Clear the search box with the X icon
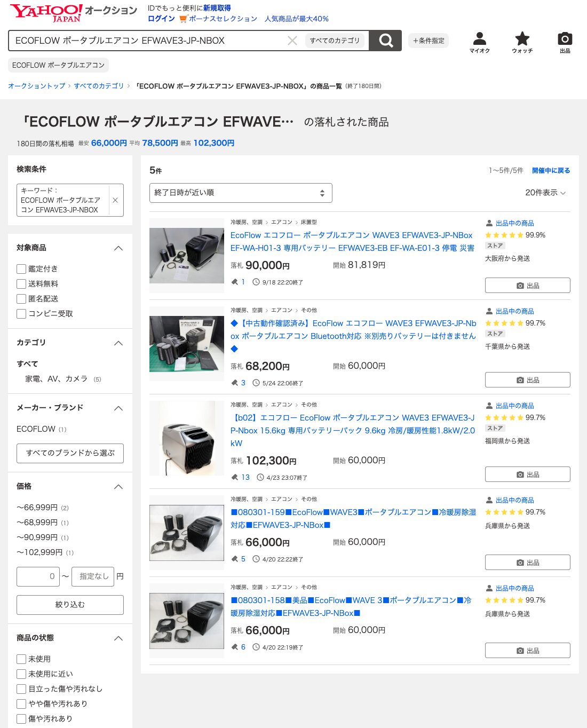This screenshot has width=587, height=728. point(292,41)
